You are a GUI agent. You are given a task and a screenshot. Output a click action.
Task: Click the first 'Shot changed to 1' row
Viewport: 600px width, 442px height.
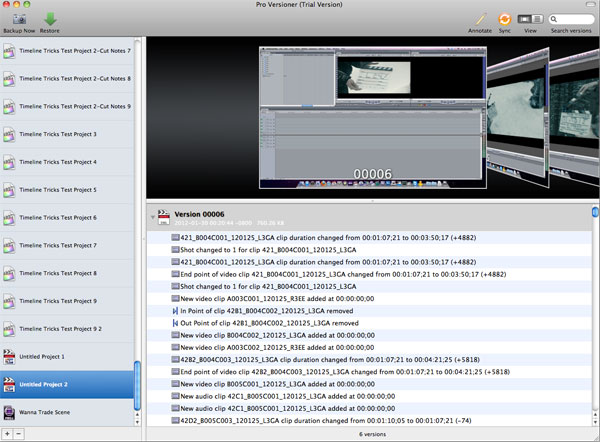tap(369, 250)
